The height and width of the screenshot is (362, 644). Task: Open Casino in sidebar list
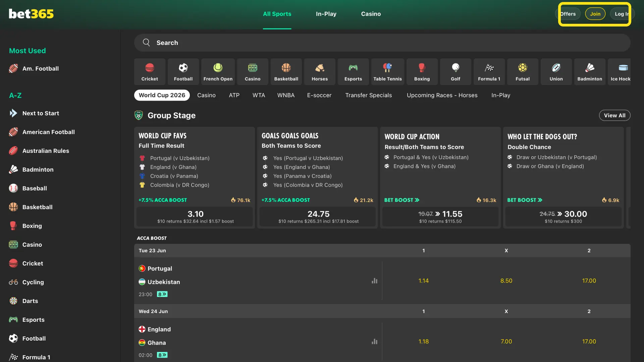pos(25,245)
